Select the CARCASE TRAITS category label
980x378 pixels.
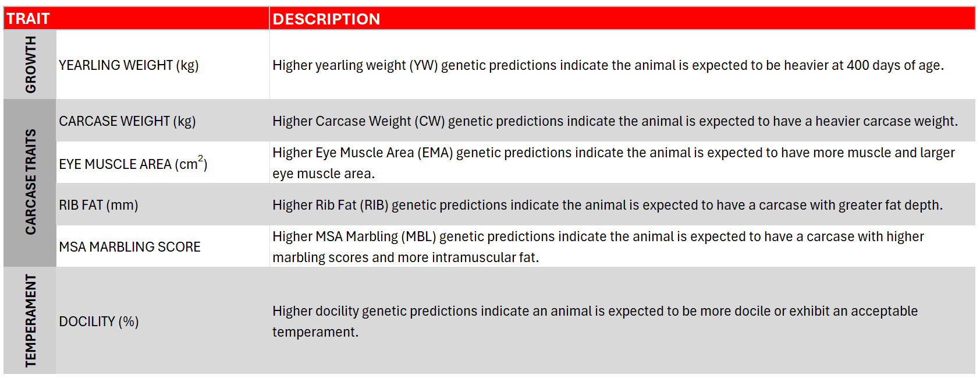pyautogui.click(x=30, y=182)
